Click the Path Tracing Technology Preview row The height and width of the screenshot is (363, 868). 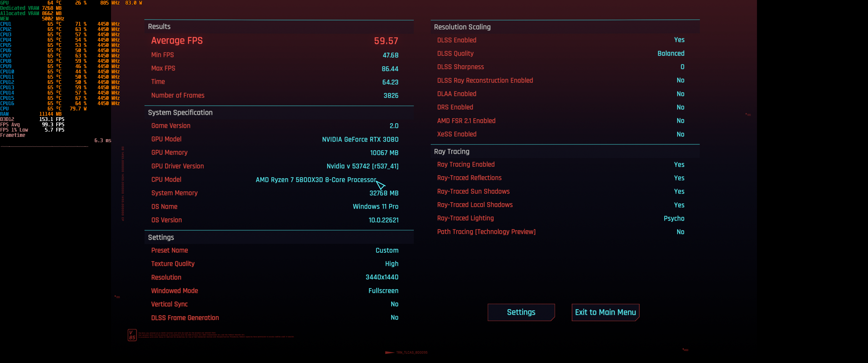point(486,232)
